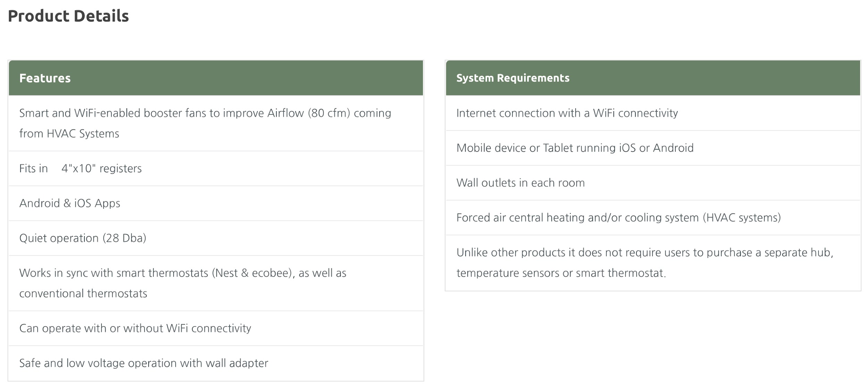Viewport: 868px width, 387px height.
Task: Select the Android & iOS Apps row
Action: tap(216, 203)
